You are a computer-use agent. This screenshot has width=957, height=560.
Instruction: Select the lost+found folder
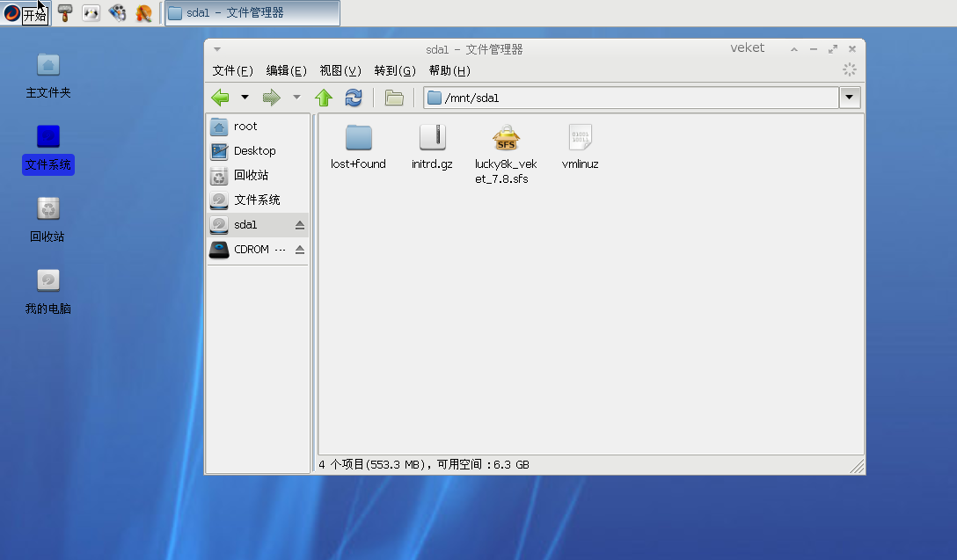[358, 147]
